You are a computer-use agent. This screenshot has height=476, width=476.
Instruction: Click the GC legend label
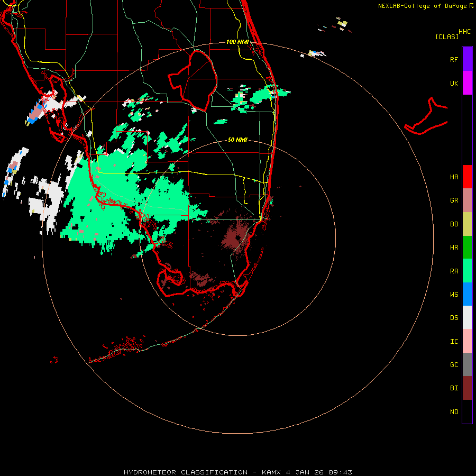[454, 365]
